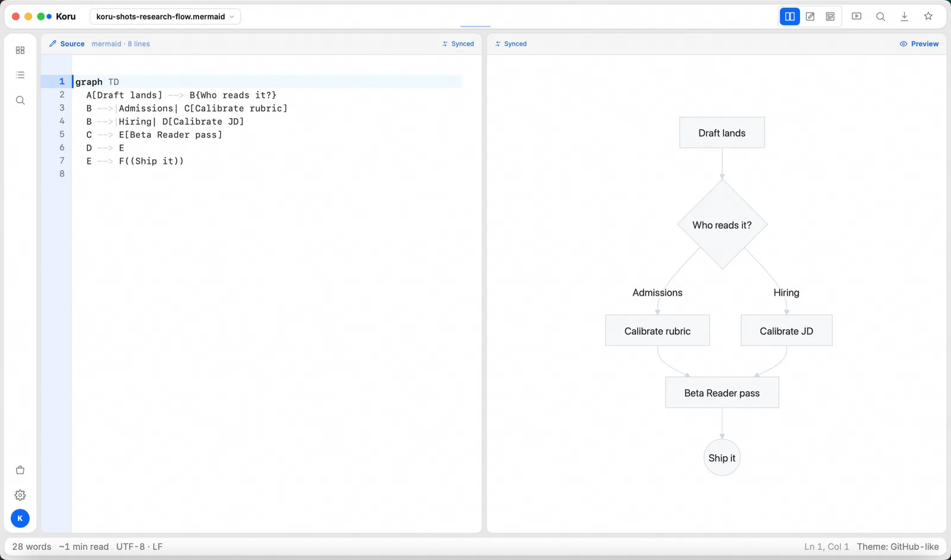Click 'UTF-8 · LF' encoding in status bar

pos(140,547)
